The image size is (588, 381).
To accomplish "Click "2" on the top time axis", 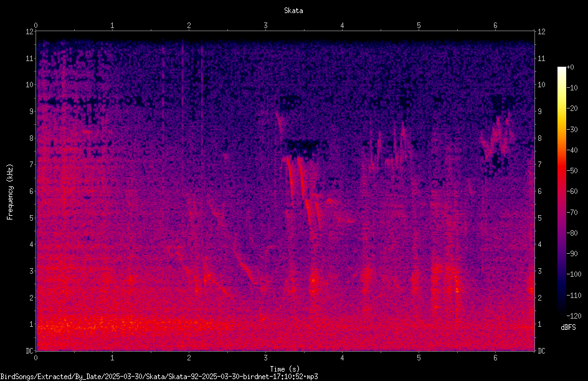I will click(189, 26).
